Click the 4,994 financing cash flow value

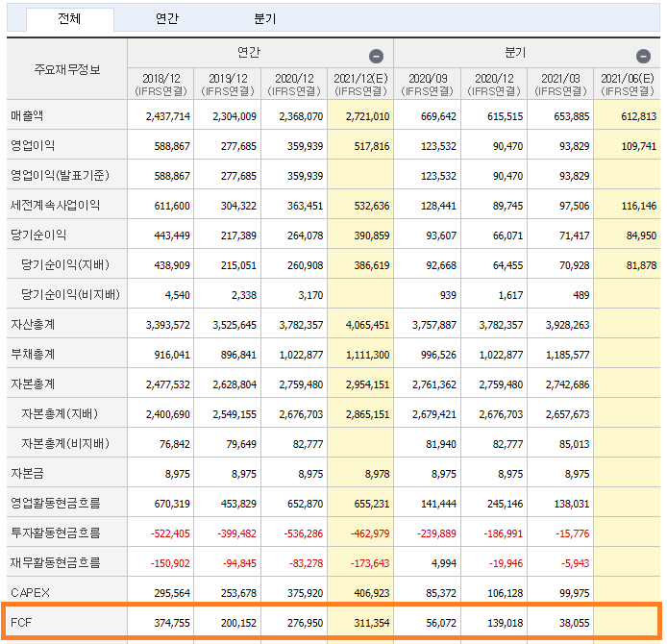point(444,563)
